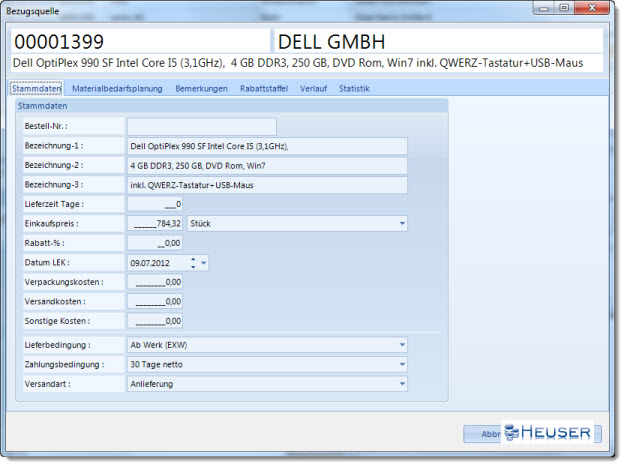Click the Stammdaten group header
This screenshot has width=625, height=467.
point(42,106)
